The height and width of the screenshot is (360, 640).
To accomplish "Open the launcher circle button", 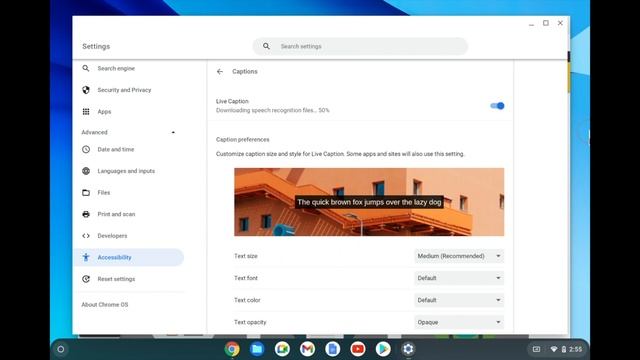I will 61,349.
